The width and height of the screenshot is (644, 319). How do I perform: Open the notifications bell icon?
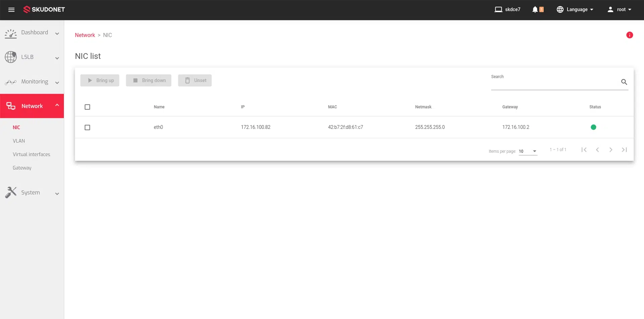coord(535,10)
